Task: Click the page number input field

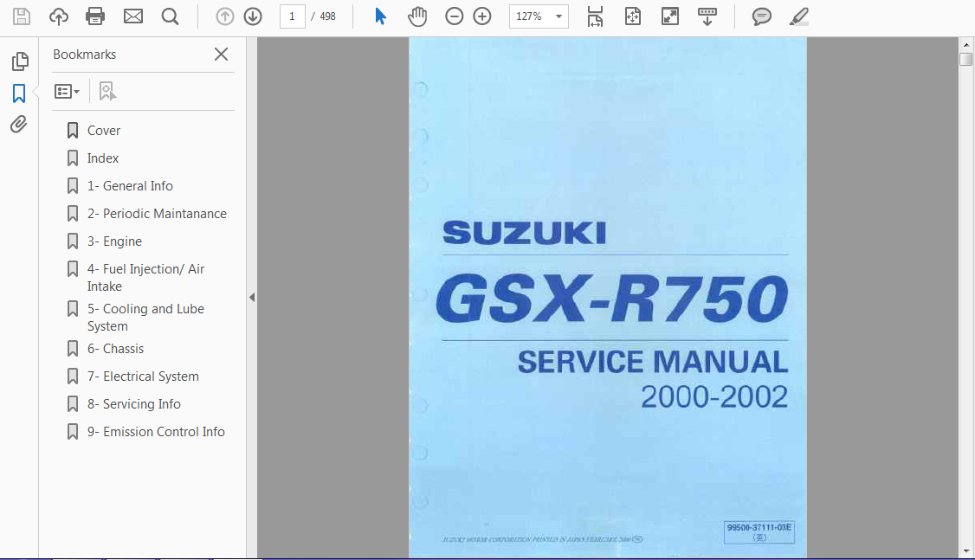Action: (293, 16)
